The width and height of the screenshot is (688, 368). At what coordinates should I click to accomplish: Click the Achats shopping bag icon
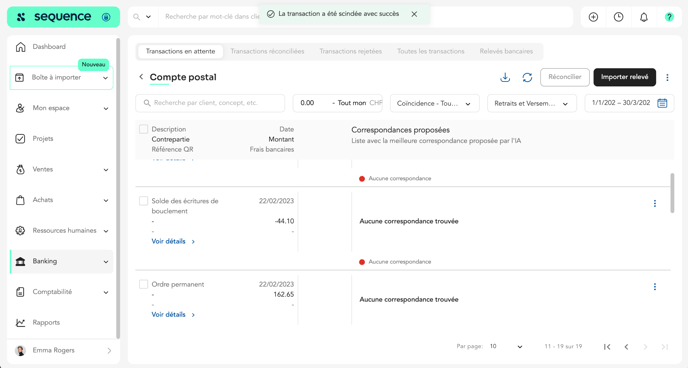tap(20, 200)
